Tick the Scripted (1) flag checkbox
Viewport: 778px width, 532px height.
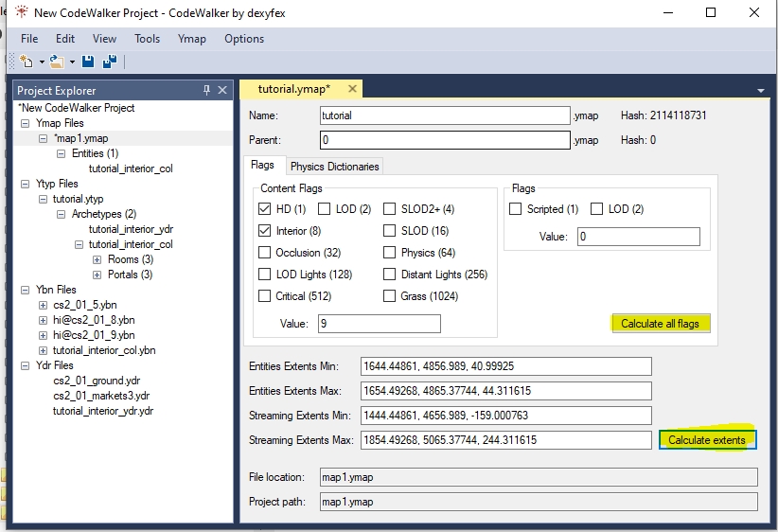click(x=516, y=209)
